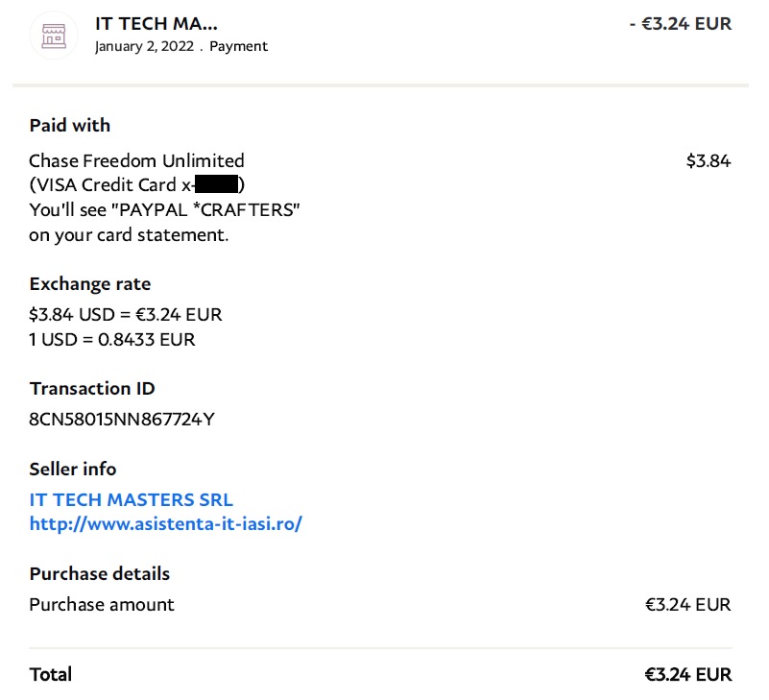Click the redacted VISA card number line
Screen dimensions: 769x700
pos(136,185)
